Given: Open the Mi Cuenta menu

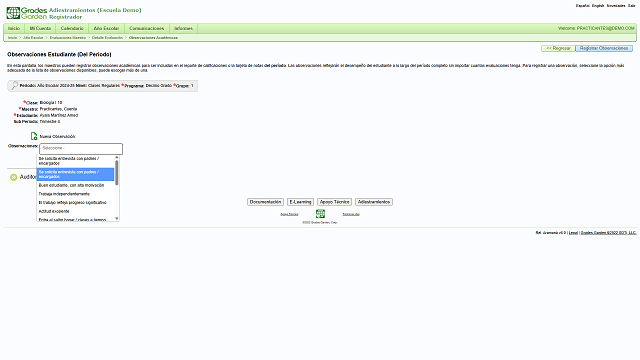Looking at the screenshot, I should [40, 28].
